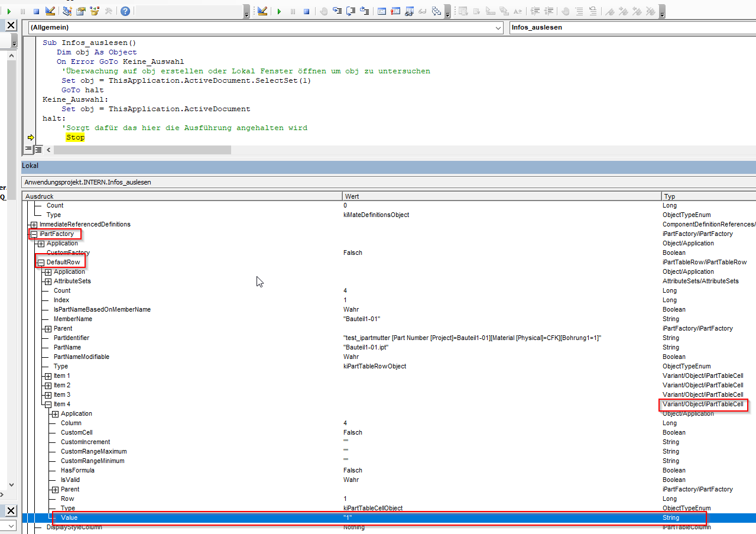756x534 pixels.
Task: Pause execution using the Break icon
Action: click(293, 11)
